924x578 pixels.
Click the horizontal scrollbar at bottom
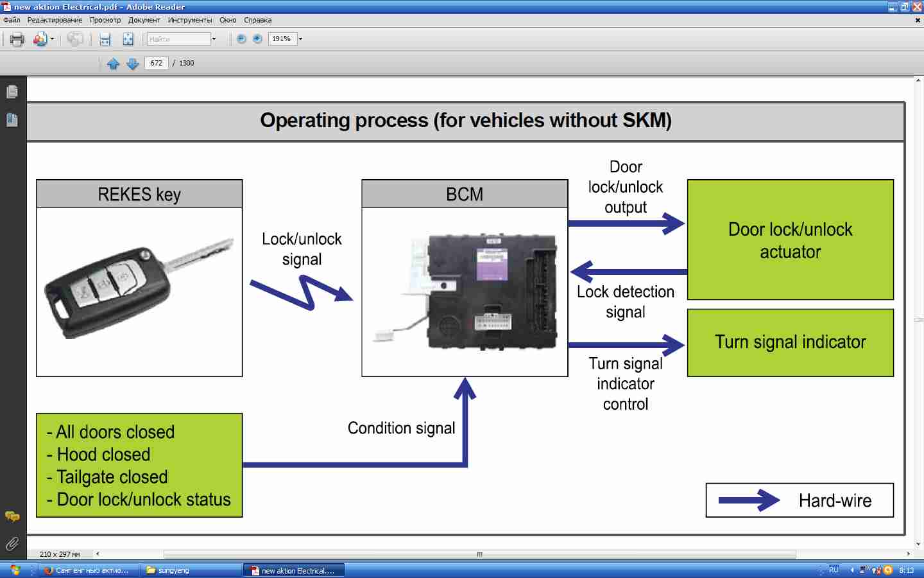479,554
